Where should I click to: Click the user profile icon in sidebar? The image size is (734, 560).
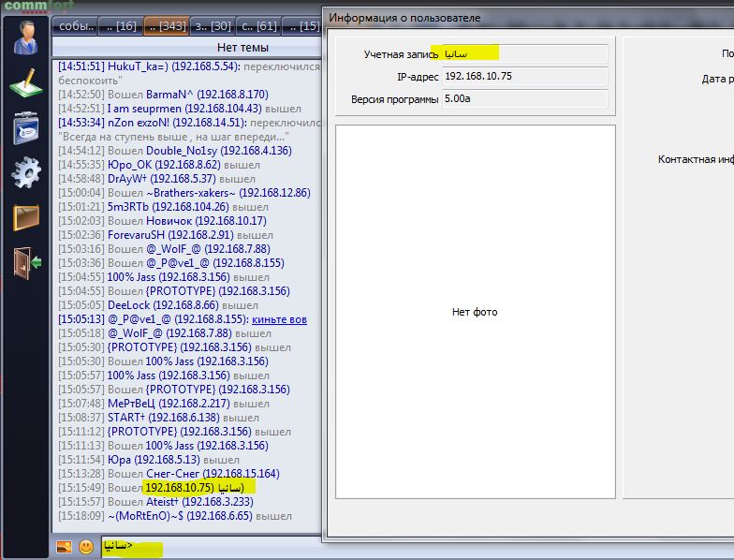click(25, 39)
